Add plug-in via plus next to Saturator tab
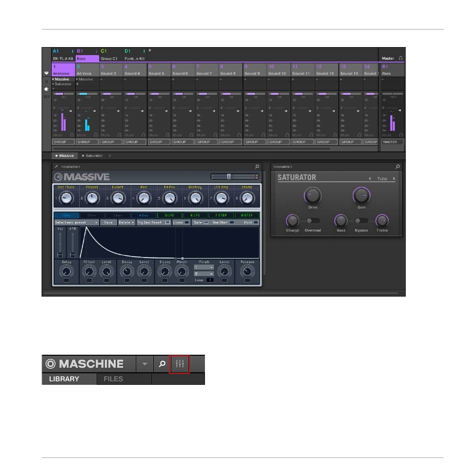Image resolution: width=476 pixels, height=476 pixels. pos(110,155)
